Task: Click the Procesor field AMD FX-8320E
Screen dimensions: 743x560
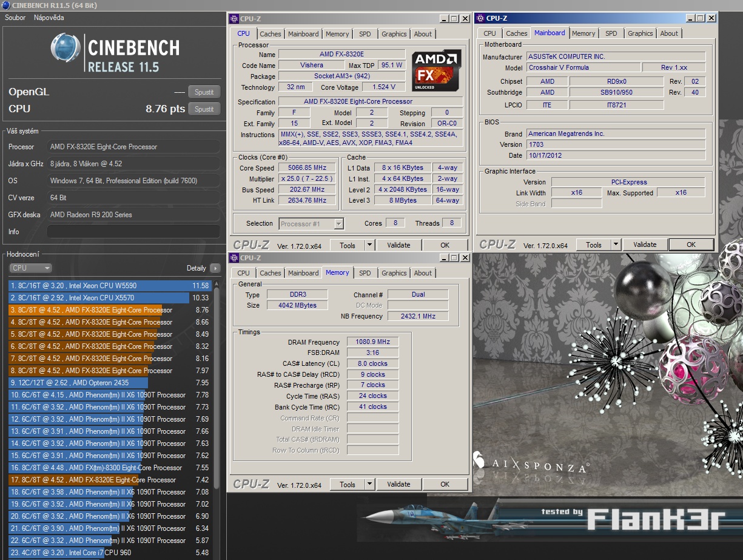Action: tap(133, 147)
